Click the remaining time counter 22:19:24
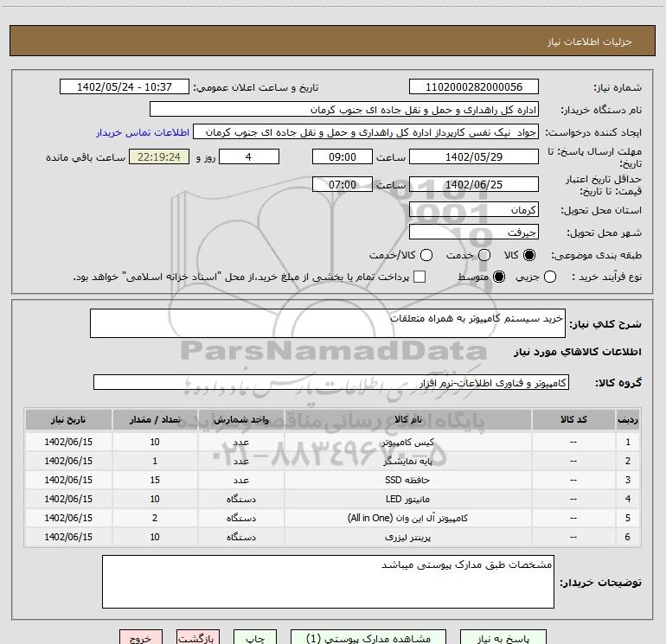Image resolution: width=666 pixels, height=644 pixels. coord(159,156)
